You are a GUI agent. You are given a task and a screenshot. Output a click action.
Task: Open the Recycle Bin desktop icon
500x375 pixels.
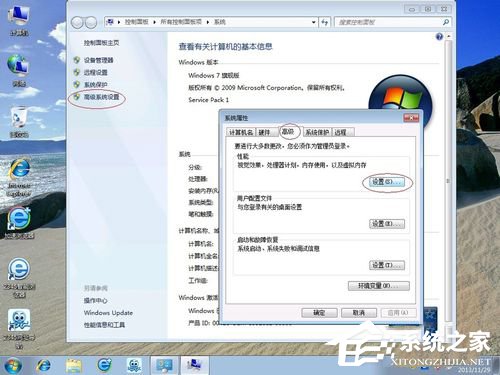pos(19,122)
